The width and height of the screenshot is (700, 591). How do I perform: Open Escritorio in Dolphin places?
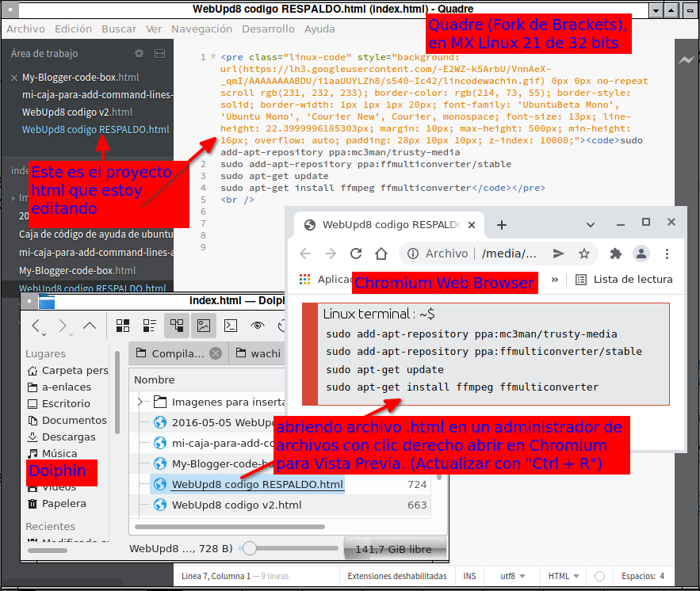(x=59, y=404)
